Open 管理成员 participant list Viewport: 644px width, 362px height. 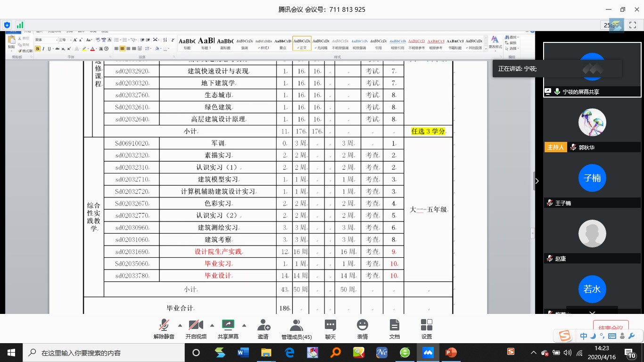pos(296,329)
